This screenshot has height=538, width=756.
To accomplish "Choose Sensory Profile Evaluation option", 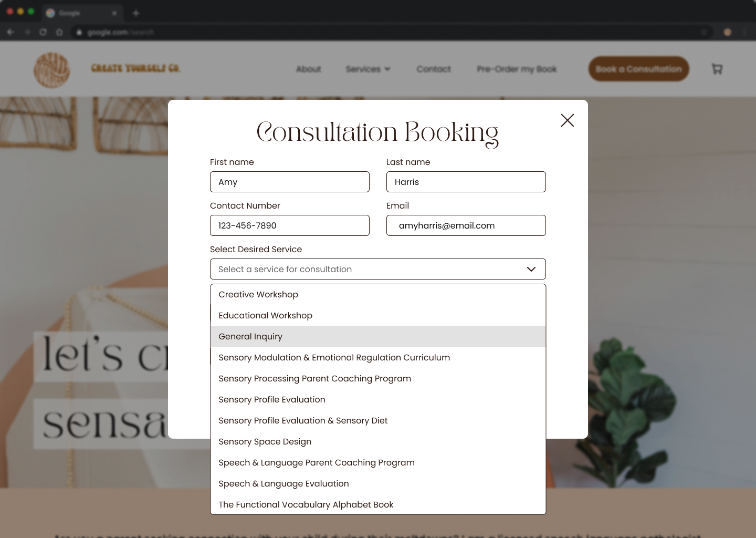I will coord(378,399).
